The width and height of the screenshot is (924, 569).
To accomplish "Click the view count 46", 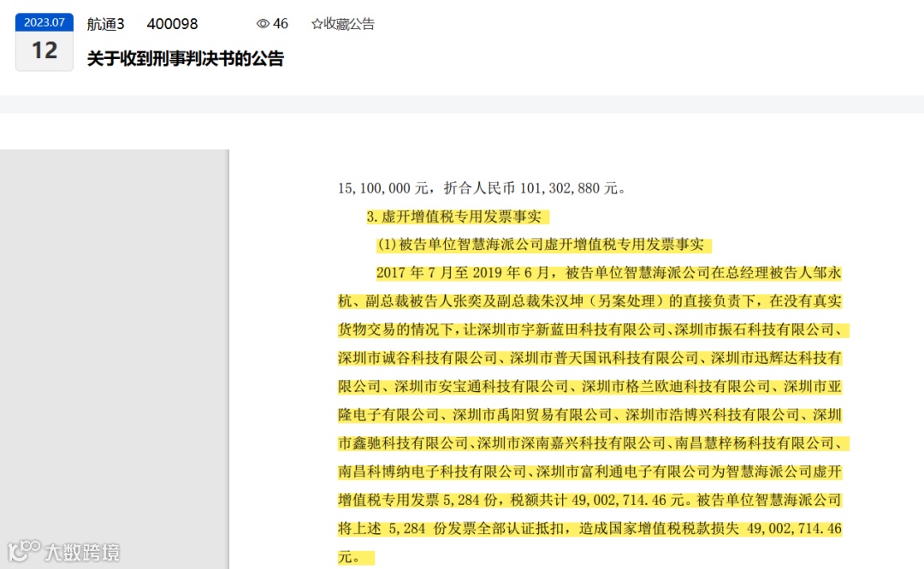I will point(281,24).
